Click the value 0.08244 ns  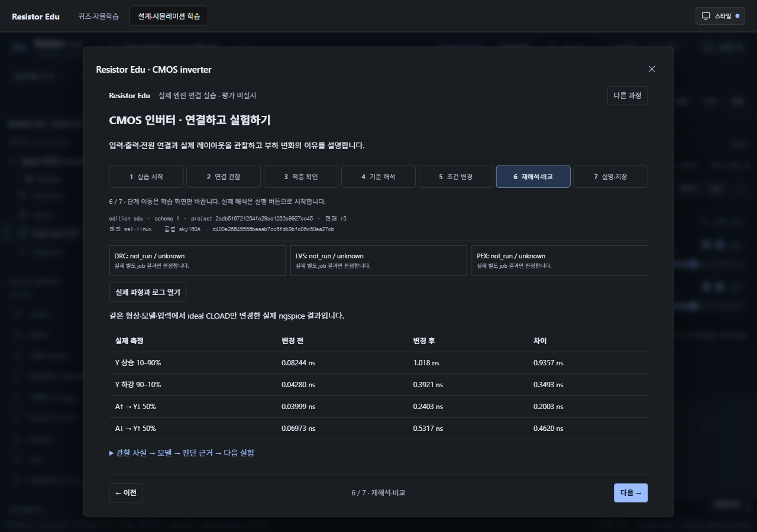pos(299,363)
